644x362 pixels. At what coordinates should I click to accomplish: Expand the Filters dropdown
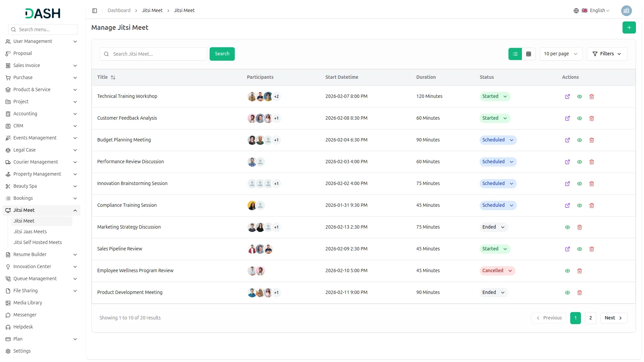(x=607, y=54)
